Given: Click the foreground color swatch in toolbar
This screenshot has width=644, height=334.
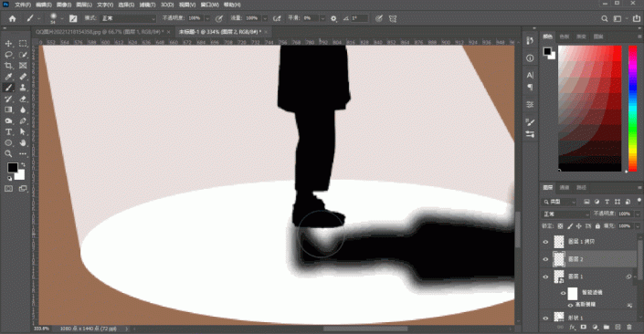Looking at the screenshot, I should click(12, 167).
